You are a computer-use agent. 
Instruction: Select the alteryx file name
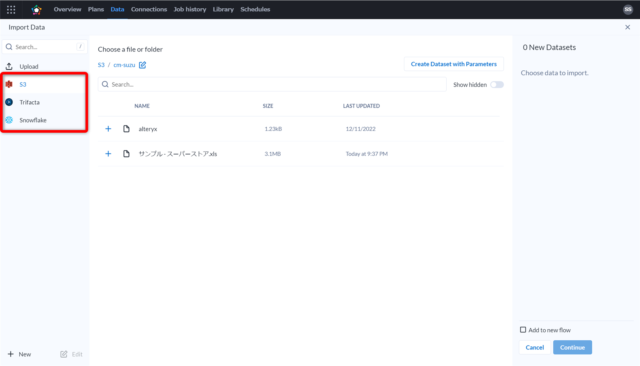148,129
